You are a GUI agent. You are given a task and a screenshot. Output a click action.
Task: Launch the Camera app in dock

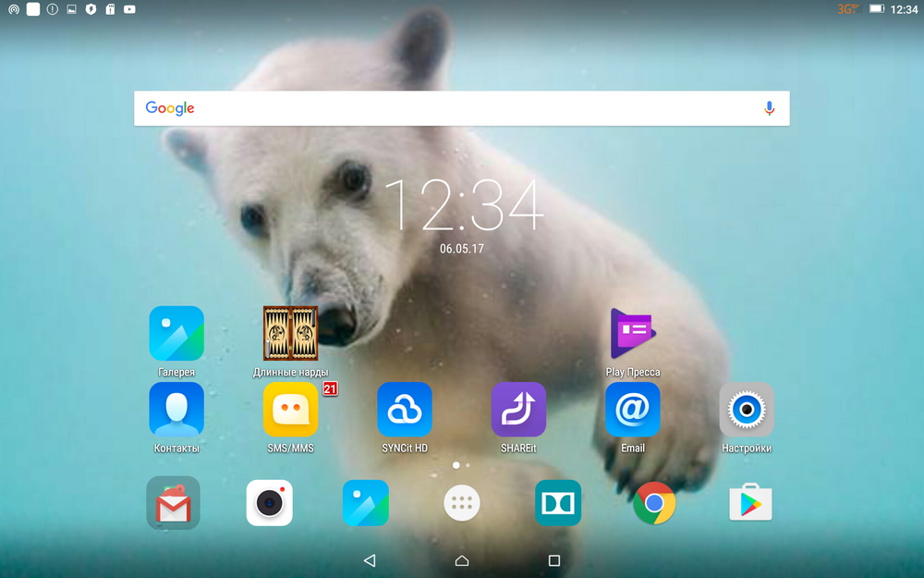tap(269, 504)
